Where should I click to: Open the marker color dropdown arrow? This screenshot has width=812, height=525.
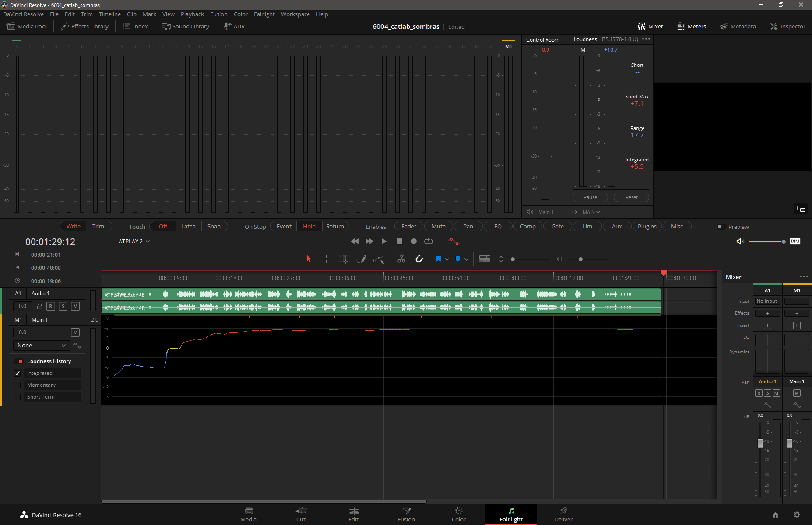(x=467, y=259)
